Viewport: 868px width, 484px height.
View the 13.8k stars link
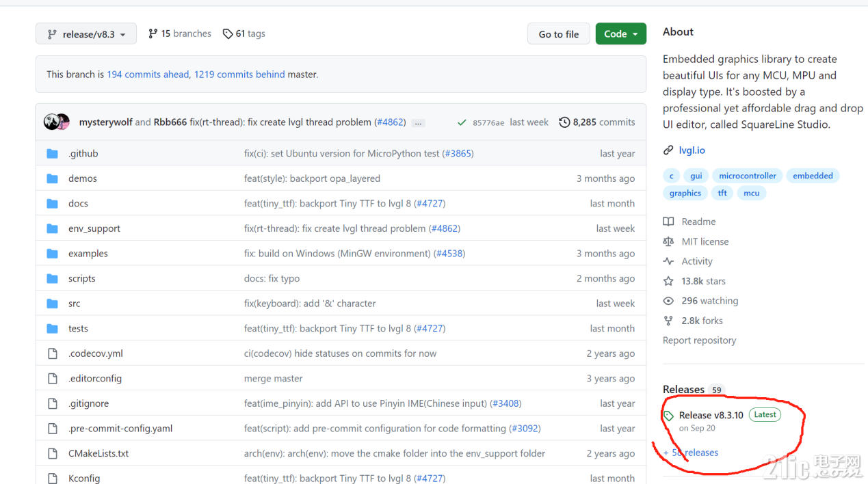(703, 282)
